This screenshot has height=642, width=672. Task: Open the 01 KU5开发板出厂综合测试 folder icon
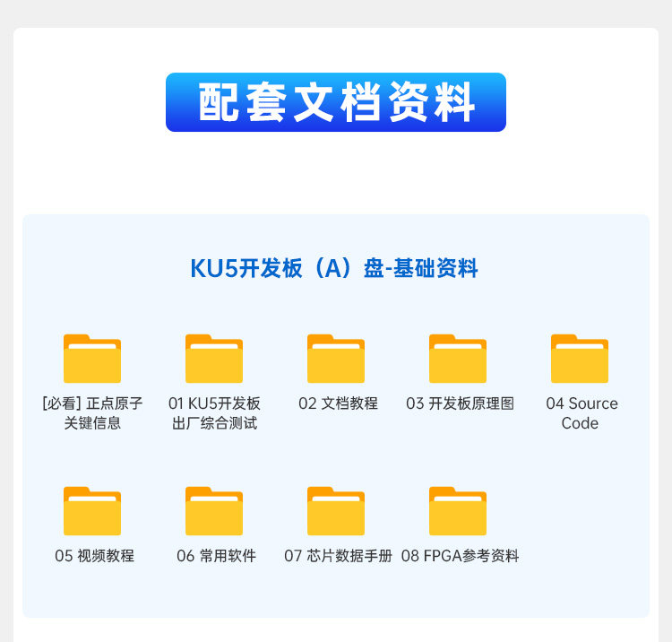tap(214, 359)
